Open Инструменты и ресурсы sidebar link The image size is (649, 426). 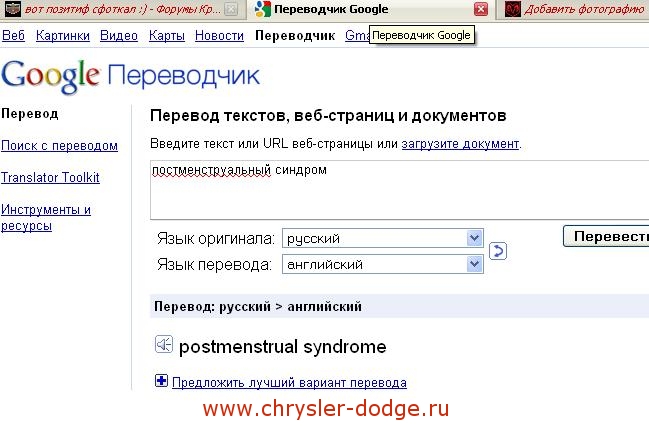[x=46, y=217]
